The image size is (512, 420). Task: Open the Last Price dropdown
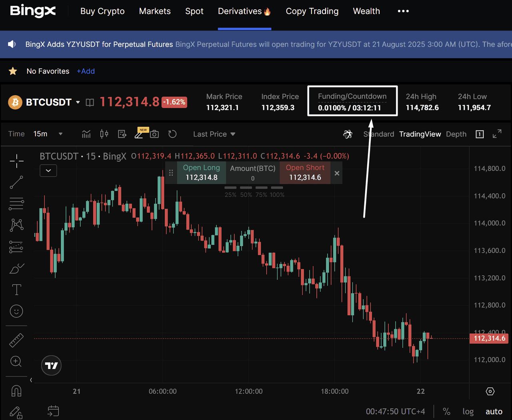click(214, 134)
